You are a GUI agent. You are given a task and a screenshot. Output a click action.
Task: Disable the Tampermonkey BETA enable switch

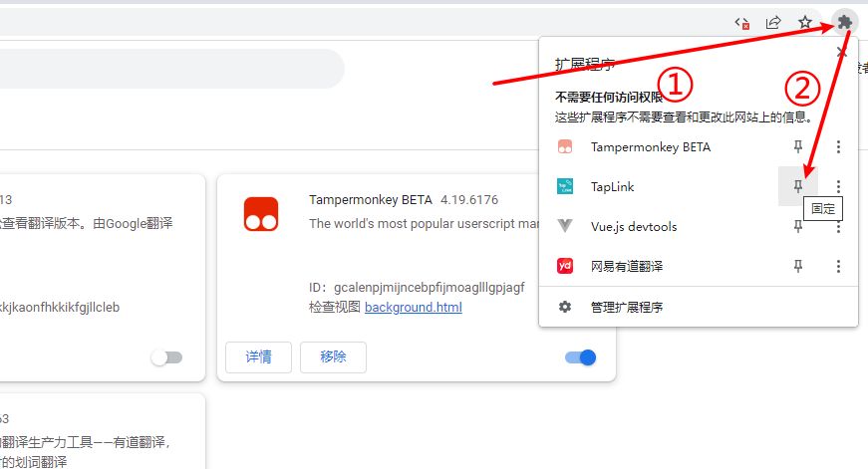click(580, 357)
